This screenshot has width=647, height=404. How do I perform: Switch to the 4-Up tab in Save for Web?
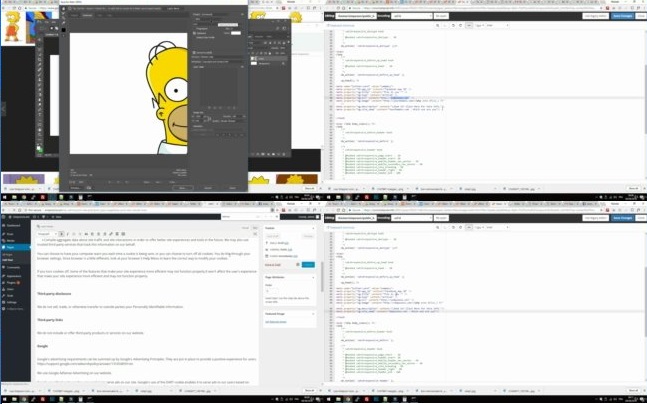[x=109, y=15]
